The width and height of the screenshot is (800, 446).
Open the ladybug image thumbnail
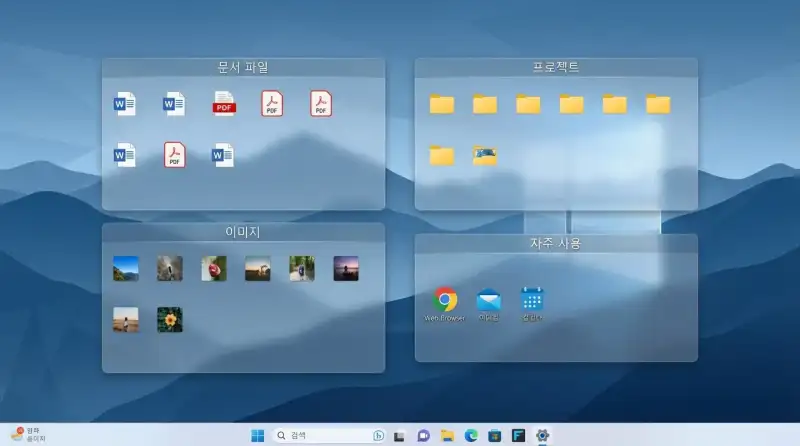point(214,268)
